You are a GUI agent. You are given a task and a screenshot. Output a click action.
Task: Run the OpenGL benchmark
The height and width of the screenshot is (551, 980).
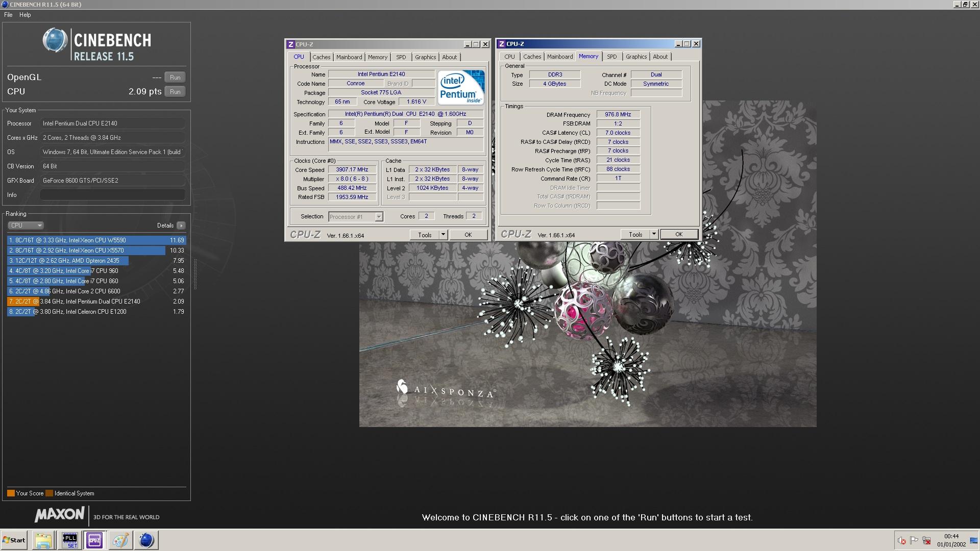[175, 78]
